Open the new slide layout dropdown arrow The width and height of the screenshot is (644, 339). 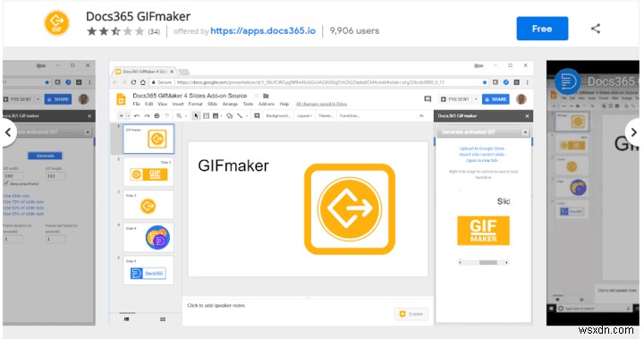click(128, 116)
